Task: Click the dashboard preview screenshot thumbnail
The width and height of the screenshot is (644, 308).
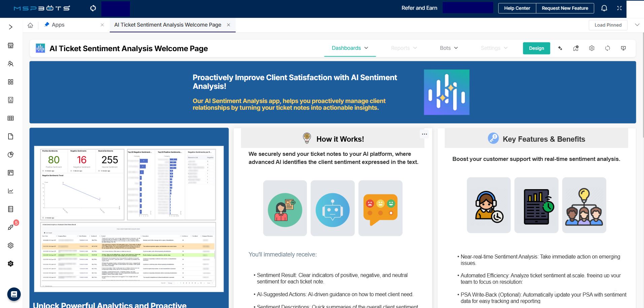Action: pos(129,219)
